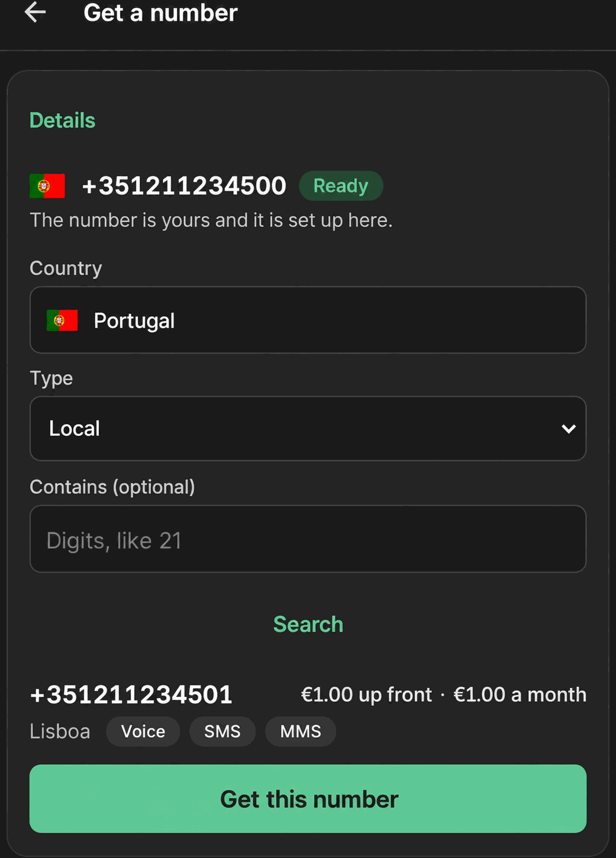Click the Portugal flag beside +351211234500
The height and width of the screenshot is (858, 616).
[x=47, y=186]
